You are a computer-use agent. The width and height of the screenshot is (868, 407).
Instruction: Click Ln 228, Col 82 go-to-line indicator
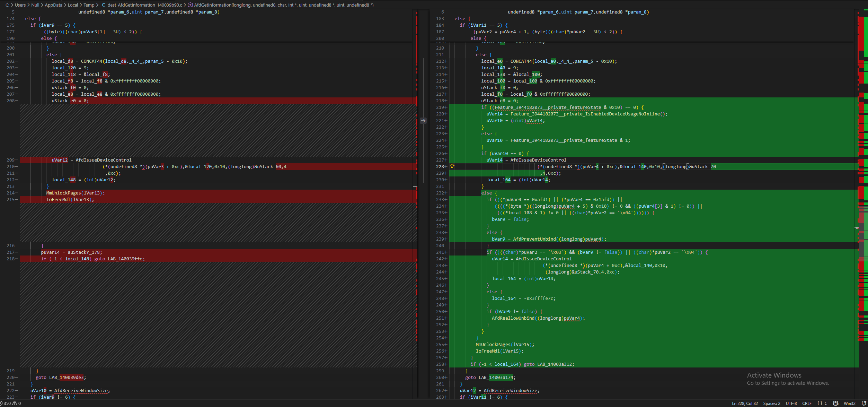(745, 403)
